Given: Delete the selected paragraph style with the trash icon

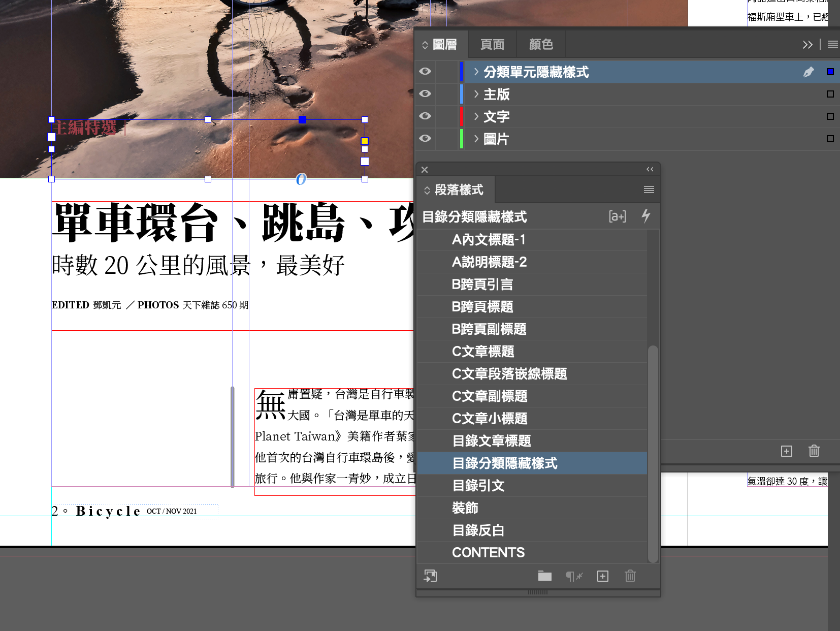Looking at the screenshot, I should coord(630,576).
